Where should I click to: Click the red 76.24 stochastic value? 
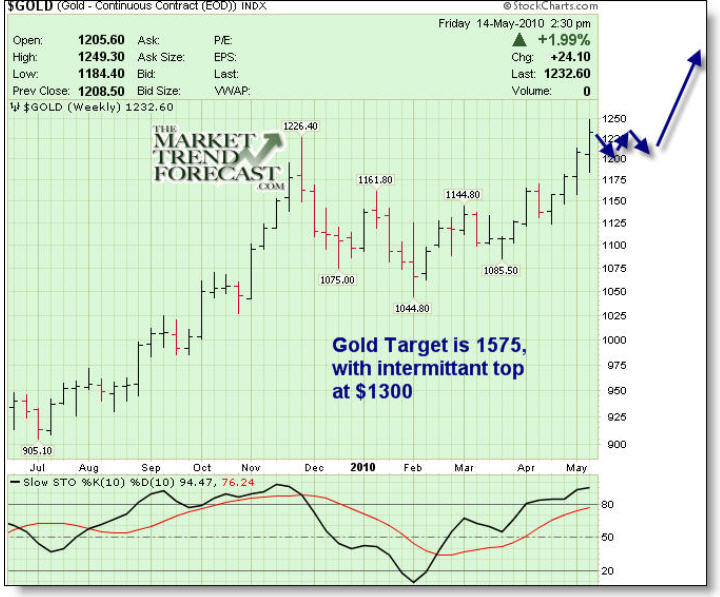point(238,482)
